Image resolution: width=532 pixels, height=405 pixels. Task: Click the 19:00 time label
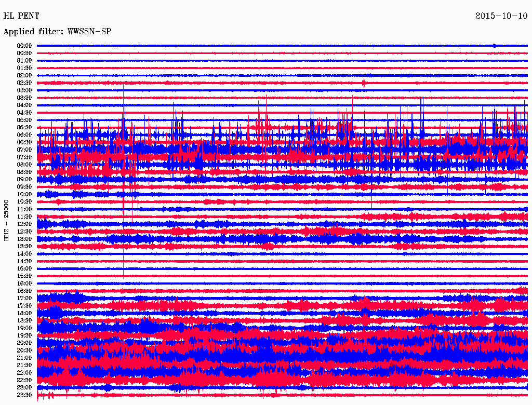pyautogui.click(x=24, y=328)
